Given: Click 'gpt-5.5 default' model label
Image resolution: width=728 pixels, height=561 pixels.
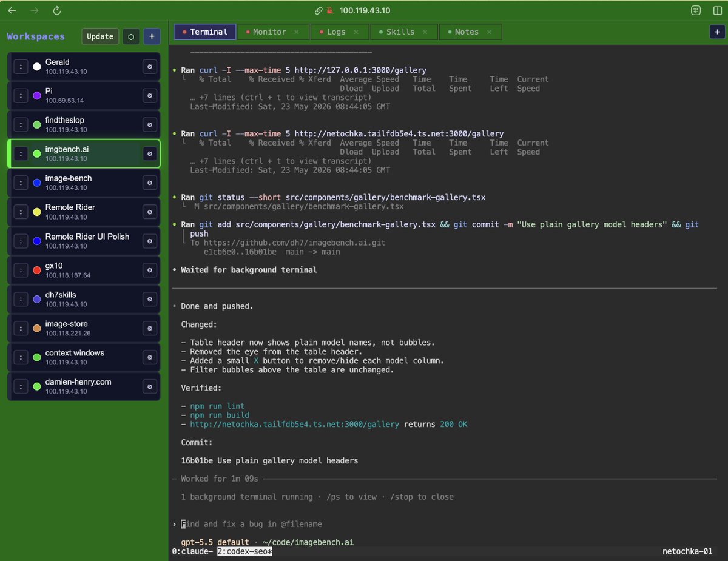Looking at the screenshot, I should pos(215,542).
